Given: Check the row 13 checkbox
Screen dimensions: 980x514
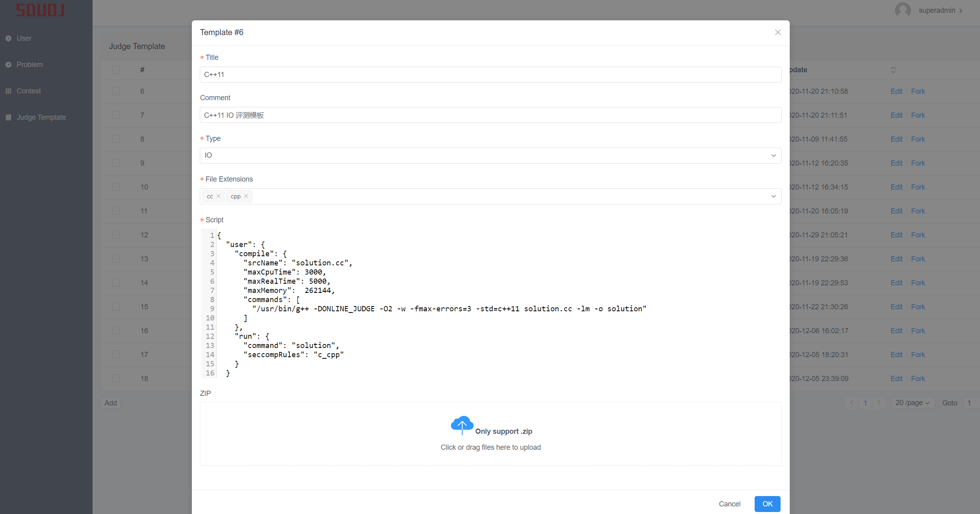Looking at the screenshot, I should click(x=116, y=259).
